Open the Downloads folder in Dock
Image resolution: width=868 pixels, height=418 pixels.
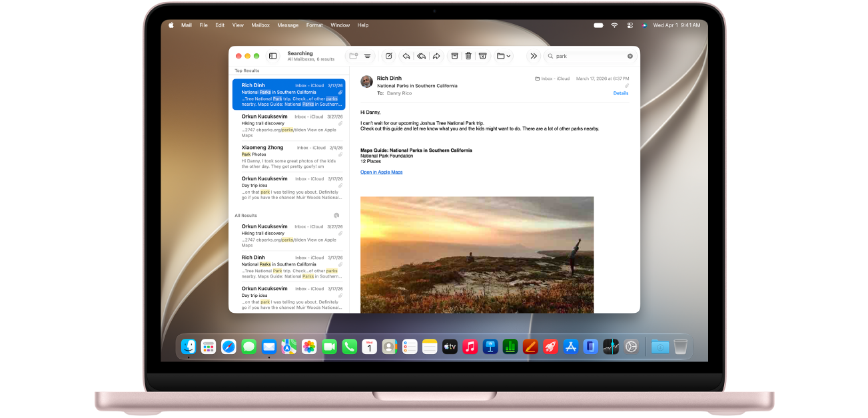coord(659,347)
